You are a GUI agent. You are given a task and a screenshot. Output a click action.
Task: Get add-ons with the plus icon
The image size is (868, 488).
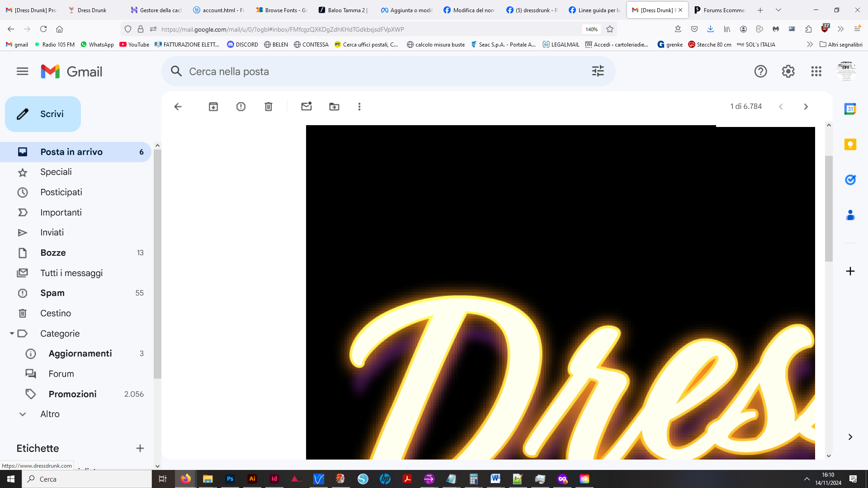850,271
